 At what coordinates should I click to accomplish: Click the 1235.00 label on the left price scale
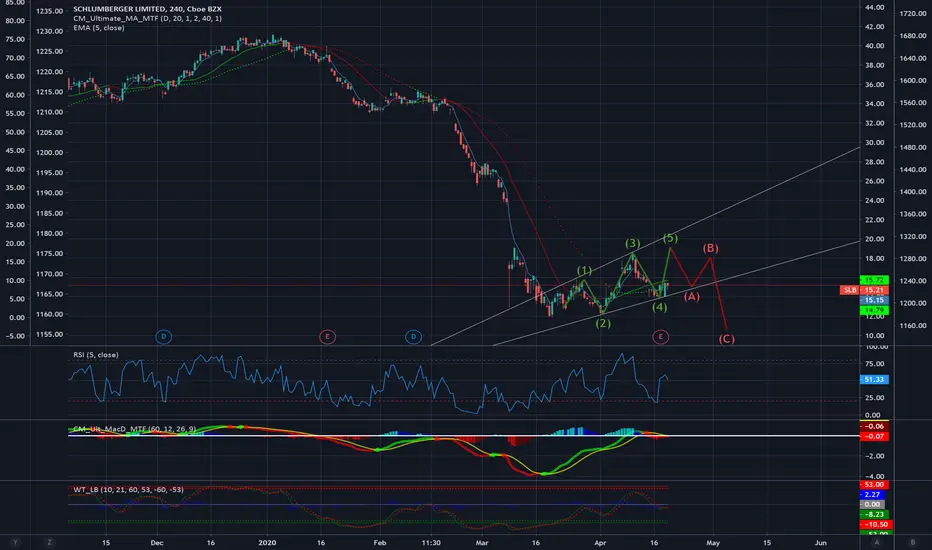coord(49,11)
